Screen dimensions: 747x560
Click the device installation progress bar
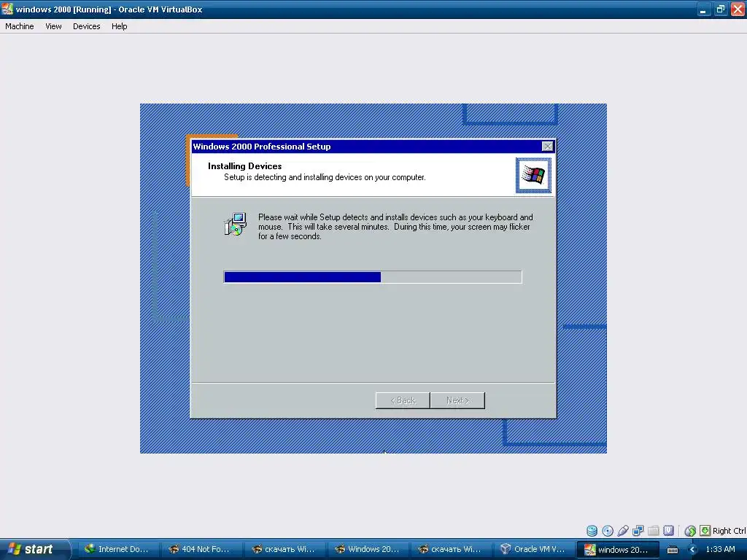(x=373, y=276)
